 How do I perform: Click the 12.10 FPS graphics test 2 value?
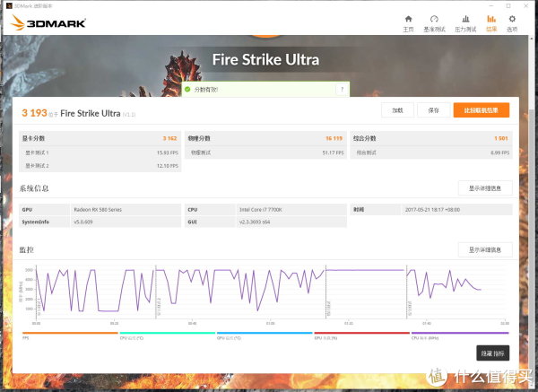click(168, 166)
